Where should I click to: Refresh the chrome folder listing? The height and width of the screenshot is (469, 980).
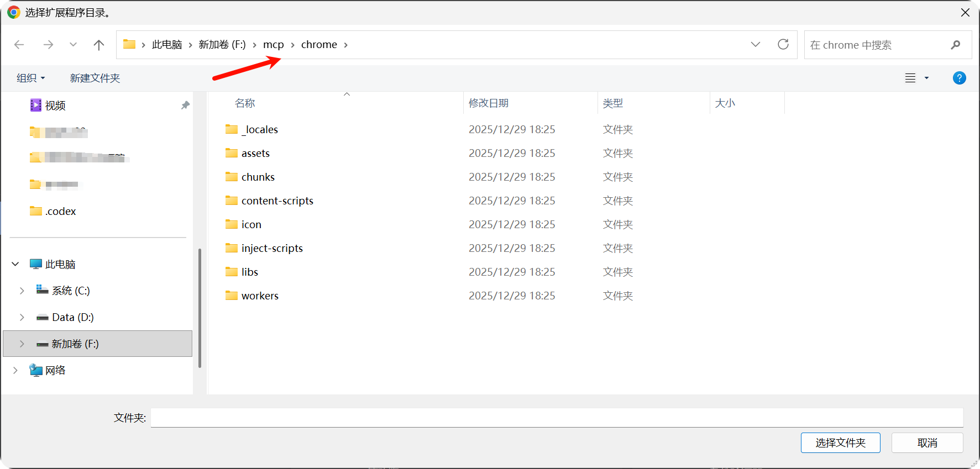tap(783, 45)
